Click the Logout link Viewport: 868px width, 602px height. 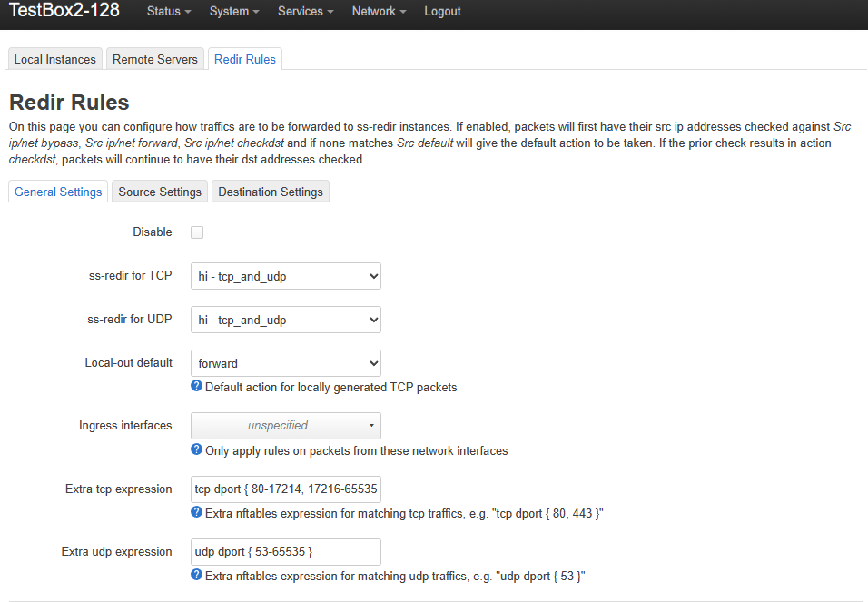click(442, 12)
